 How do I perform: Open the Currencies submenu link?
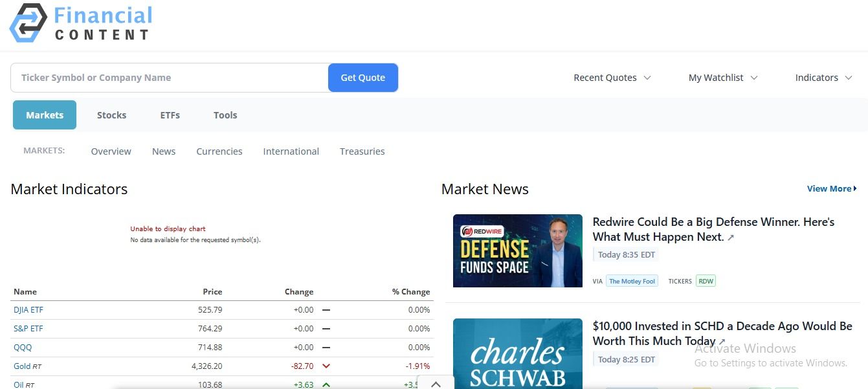coord(219,151)
